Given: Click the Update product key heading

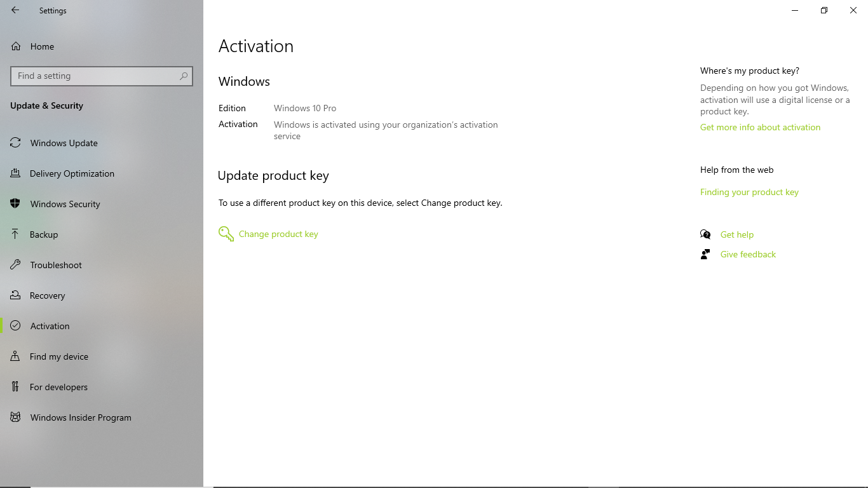Looking at the screenshot, I should point(273,175).
